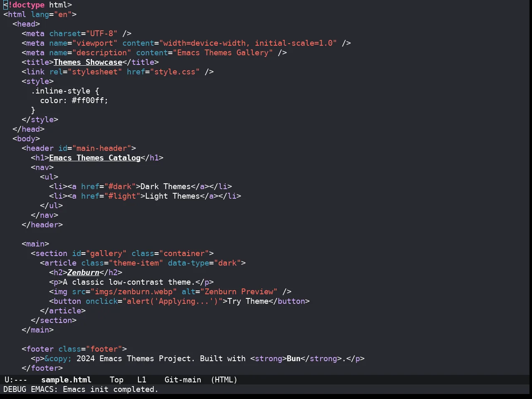Click the 'style.css' href string
Image resolution: width=532 pixels, height=399 pixels.
pos(175,72)
